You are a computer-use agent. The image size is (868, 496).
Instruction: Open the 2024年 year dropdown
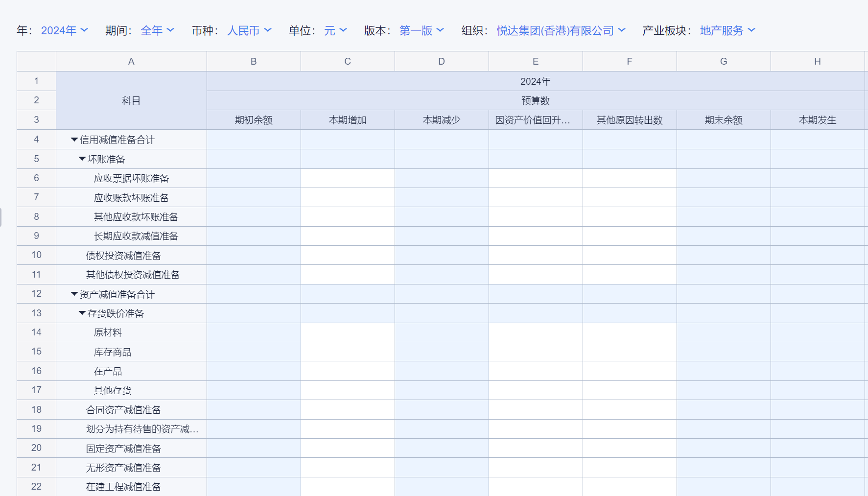pos(64,31)
